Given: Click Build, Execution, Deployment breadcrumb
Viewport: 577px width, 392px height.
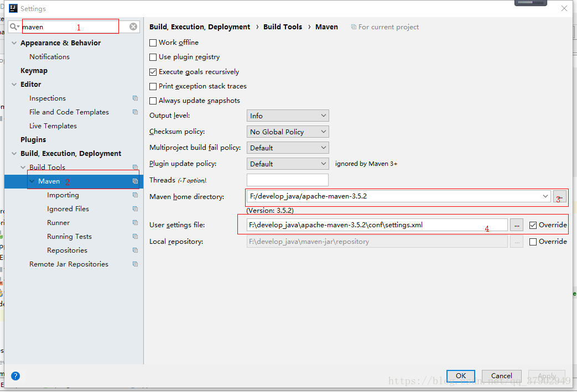Looking at the screenshot, I should point(200,27).
